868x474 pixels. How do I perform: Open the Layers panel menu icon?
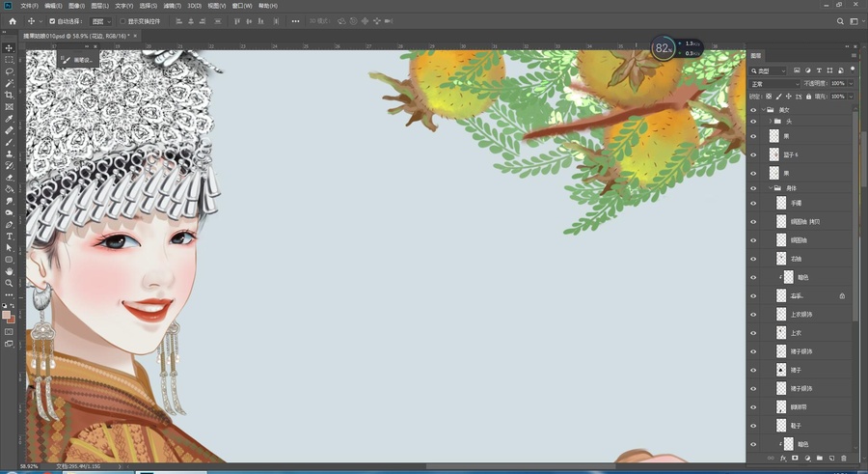click(854, 55)
